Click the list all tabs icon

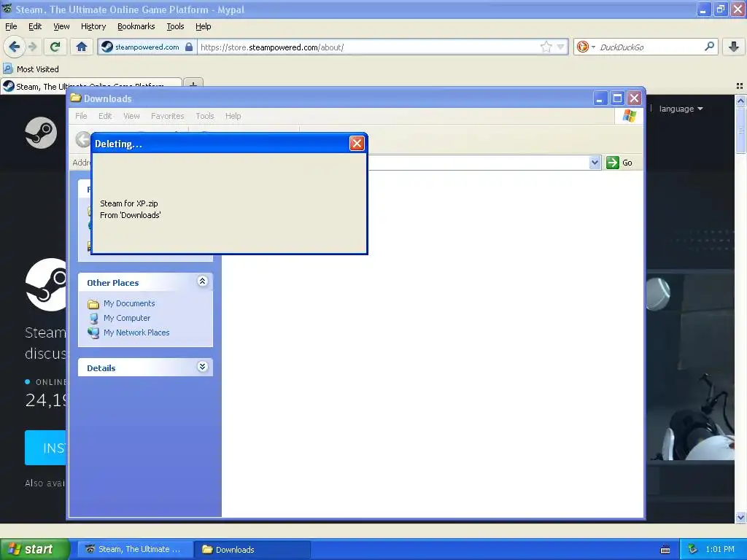[740, 86]
